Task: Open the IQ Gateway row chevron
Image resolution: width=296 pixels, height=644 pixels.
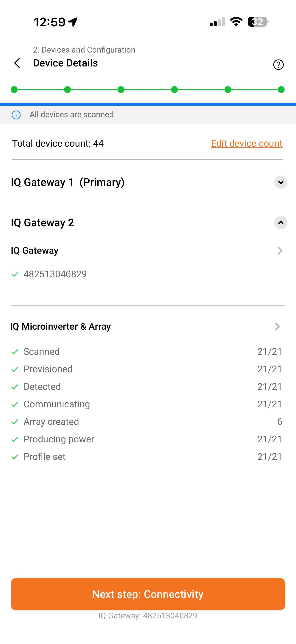Action: 280,251
